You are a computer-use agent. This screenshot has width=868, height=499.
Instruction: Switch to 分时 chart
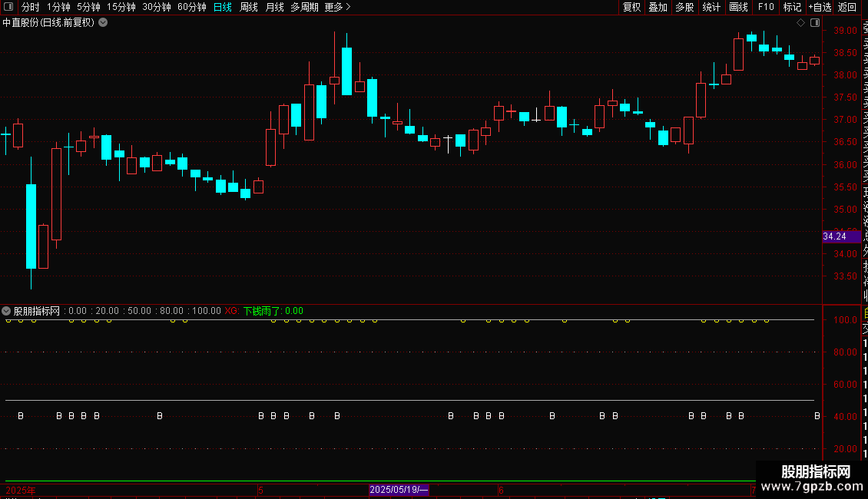coord(31,7)
